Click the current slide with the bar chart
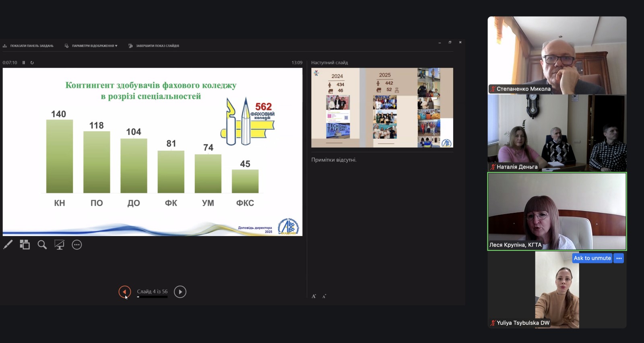The height and width of the screenshot is (343, 644). [153, 152]
